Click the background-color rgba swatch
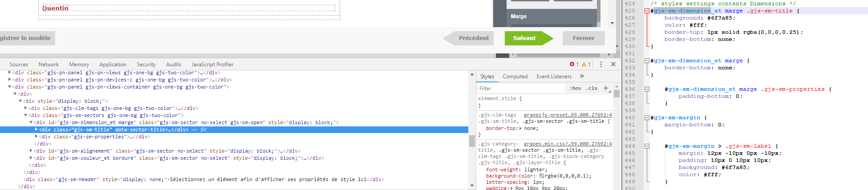 [x=542, y=176]
